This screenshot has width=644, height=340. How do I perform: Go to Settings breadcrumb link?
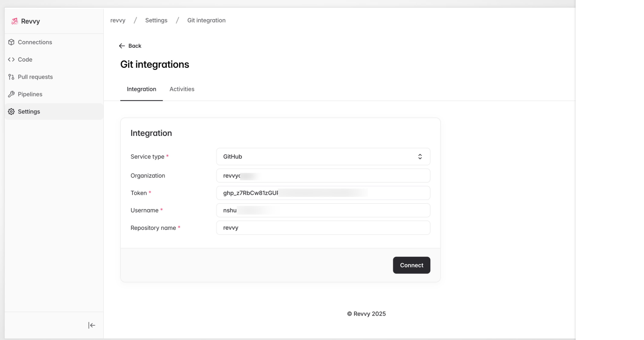(x=156, y=20)
